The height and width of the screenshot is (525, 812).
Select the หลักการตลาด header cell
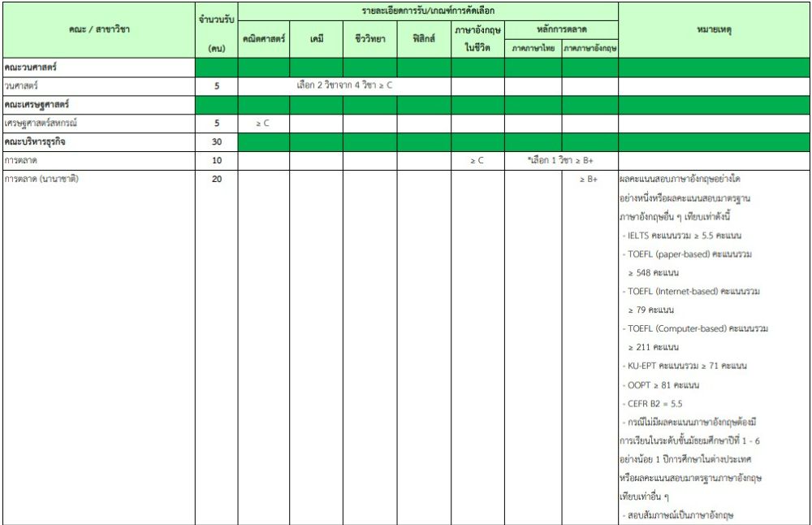coord(561,29)
